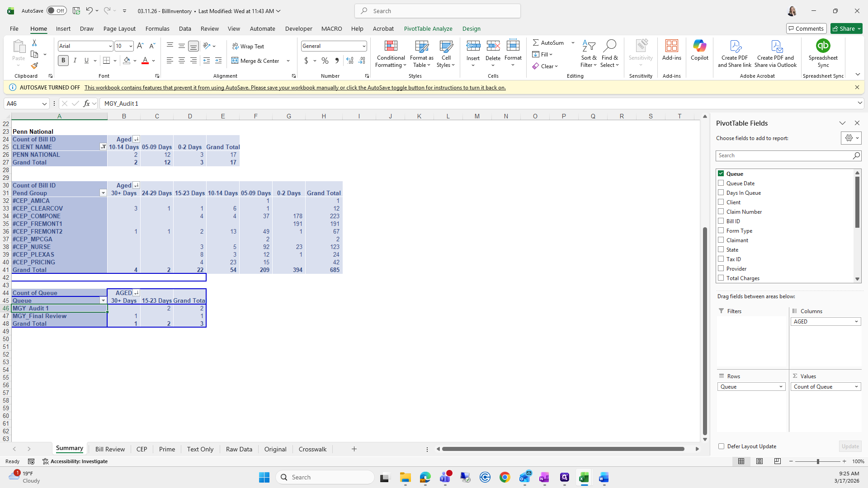The width and height of the screenshot is (868, 488).
Task: Enable Defer Layout Update checkbox
Action: [x=721, y=446]
